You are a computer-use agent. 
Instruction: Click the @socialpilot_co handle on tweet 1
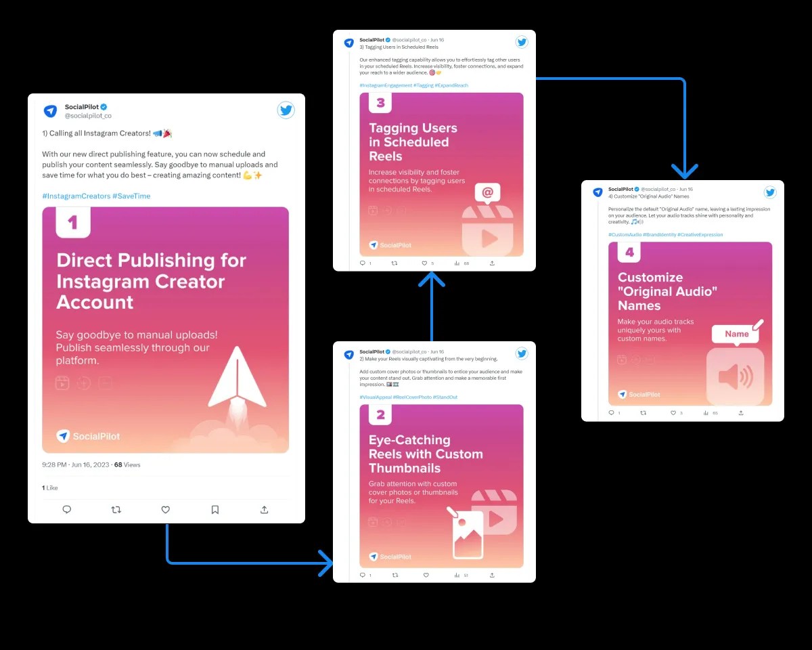click(x=88, y=116)
